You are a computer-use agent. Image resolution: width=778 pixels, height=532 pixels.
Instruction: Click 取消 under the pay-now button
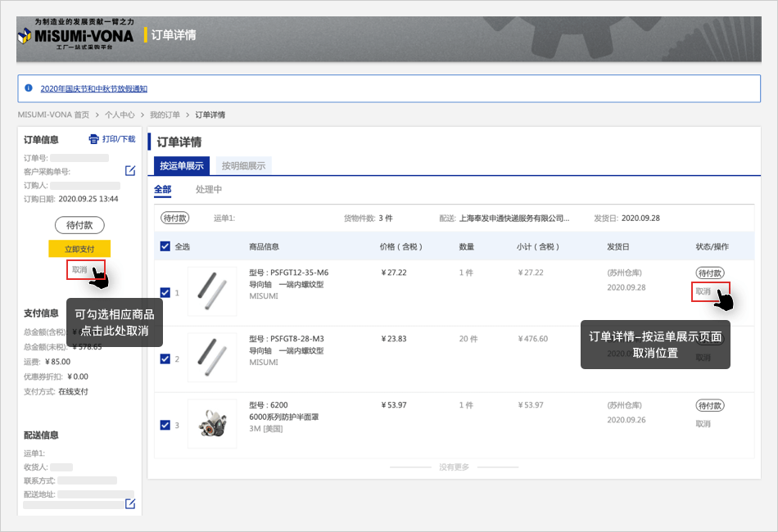[x=79, y=269]
